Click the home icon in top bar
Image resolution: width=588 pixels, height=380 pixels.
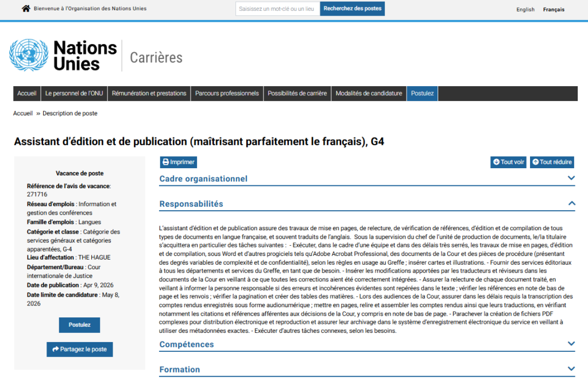point(26,9)
